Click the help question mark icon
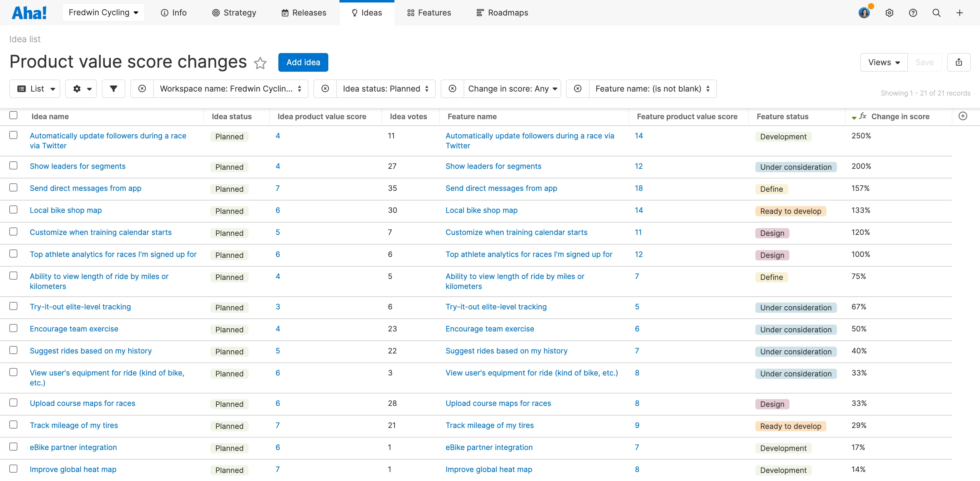The width and height of the screenshot is (980, 481). pyautogui.click(x=913, y=13)
